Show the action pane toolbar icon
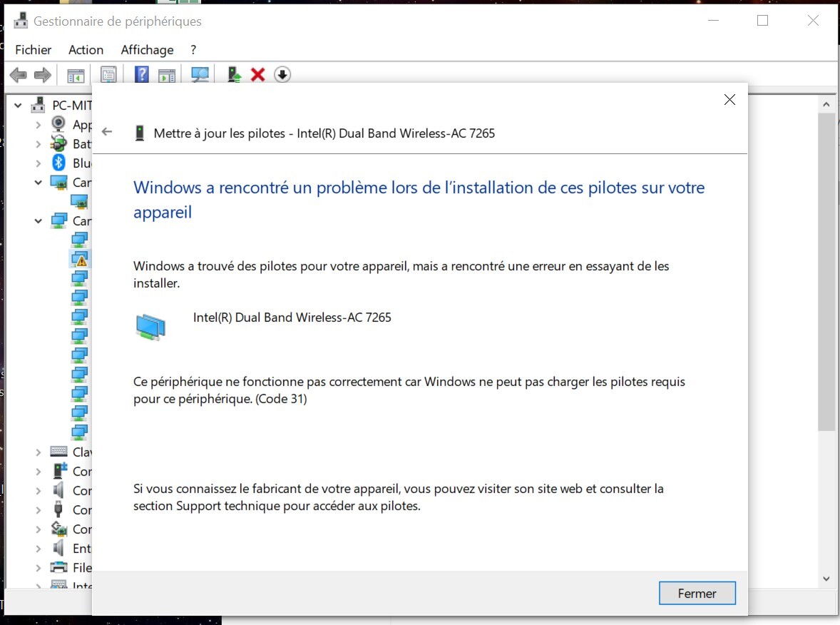The image size is (840, 625). [167, 76]
